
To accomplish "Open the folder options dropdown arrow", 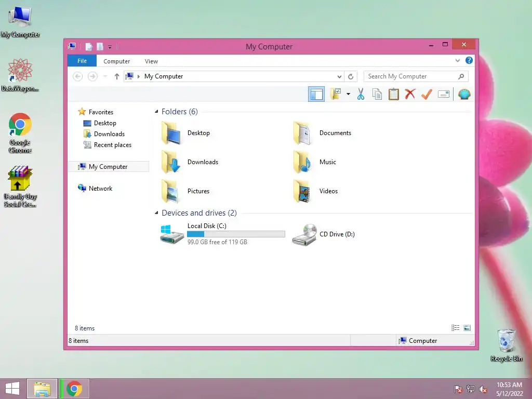I will click(x=348, y=94).
